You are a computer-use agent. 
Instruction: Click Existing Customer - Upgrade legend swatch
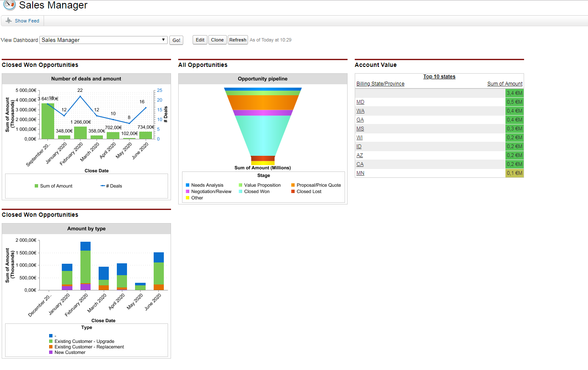tap(51, 341)
